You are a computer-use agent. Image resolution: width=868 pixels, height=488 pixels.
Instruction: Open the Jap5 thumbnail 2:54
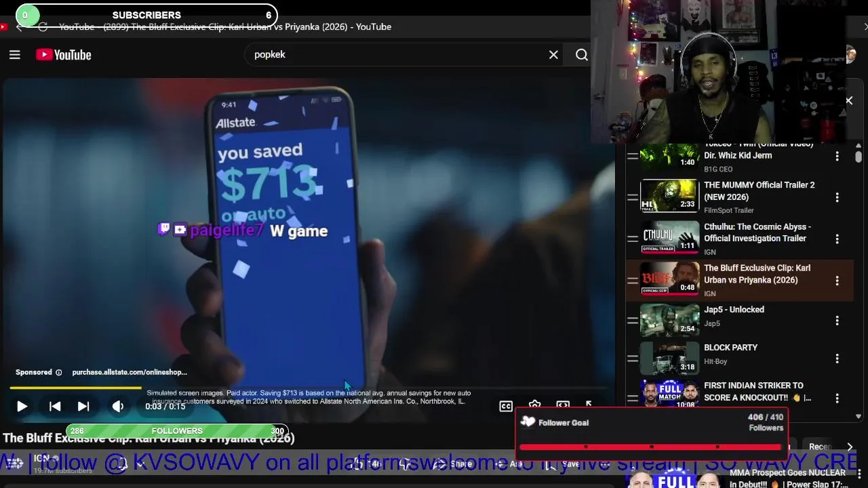click(669, 320)
